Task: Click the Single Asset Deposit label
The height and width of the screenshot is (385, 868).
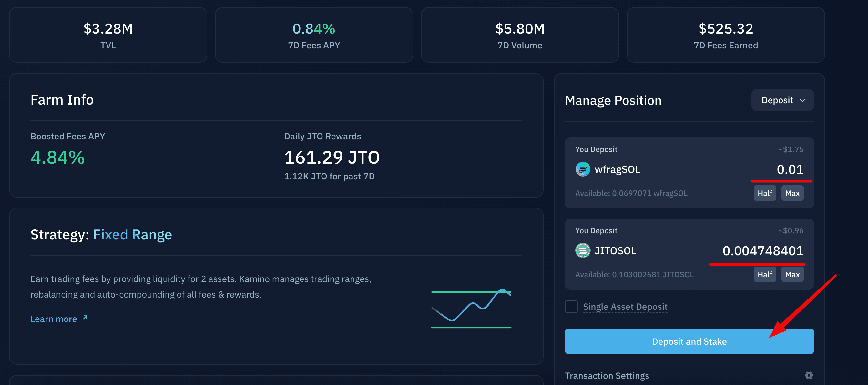Action: [x=625, y=307]
